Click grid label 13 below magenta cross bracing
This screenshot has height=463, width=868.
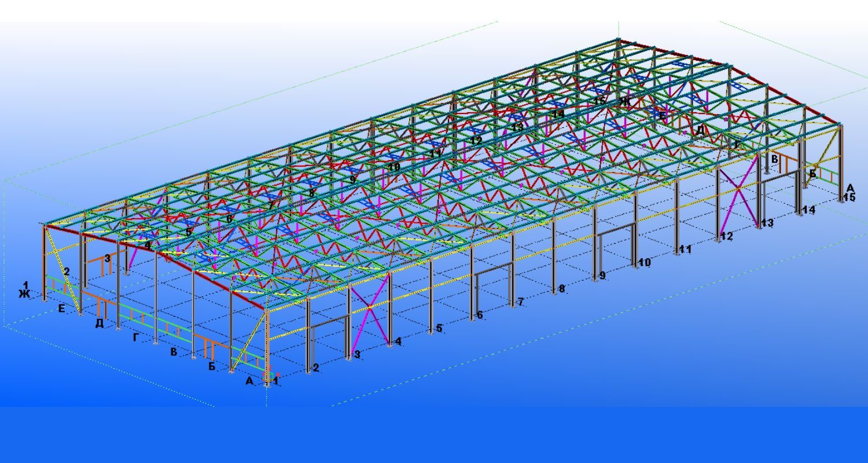[767, 223]
